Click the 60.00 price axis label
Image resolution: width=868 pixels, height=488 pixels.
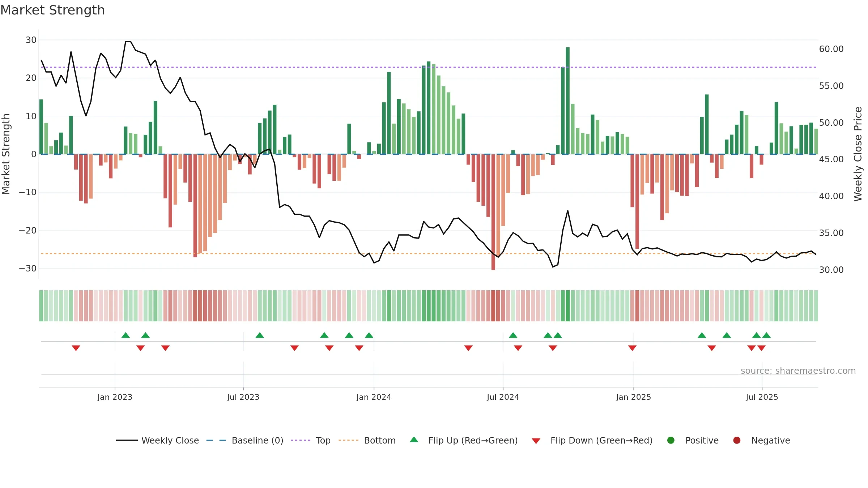click(831, 49)
